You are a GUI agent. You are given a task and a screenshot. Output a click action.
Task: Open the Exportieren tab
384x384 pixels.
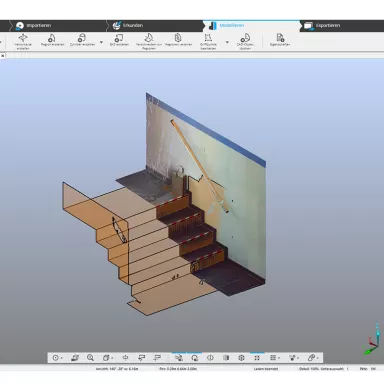322,25
